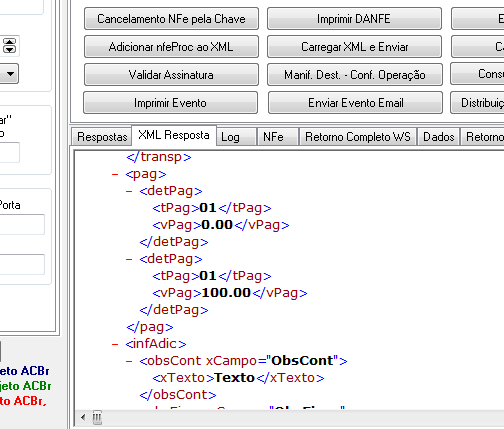Collapse the pag XML node
Viewport: 504px width, 429px height.
pos(115,174)
